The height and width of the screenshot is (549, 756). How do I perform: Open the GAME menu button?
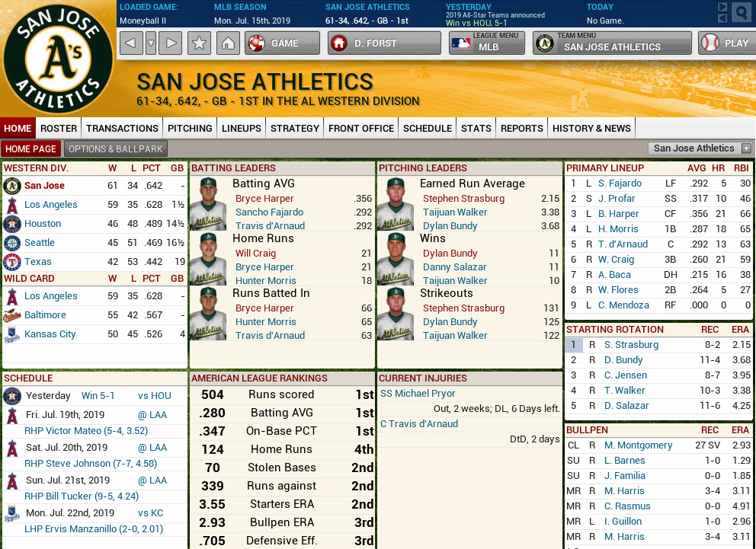(x=282, y=43)
